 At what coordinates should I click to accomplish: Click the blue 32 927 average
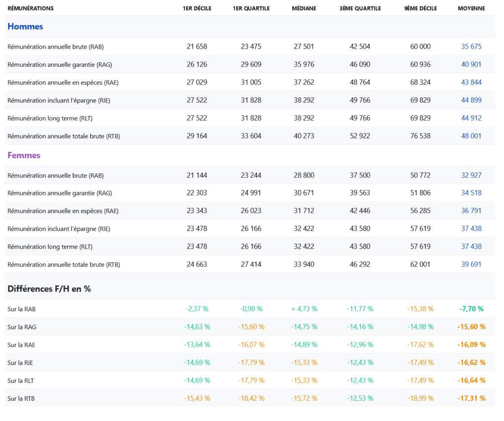[x=471, y=175]
